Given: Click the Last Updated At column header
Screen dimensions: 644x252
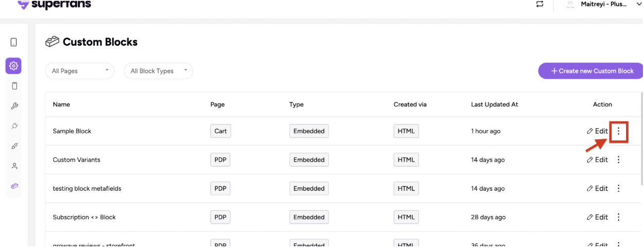Looking at the screenshot, I should click(x=495, y=104).
